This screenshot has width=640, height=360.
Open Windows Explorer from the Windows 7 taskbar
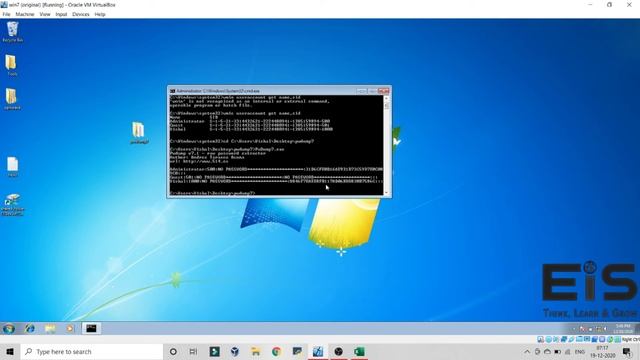(50, 329)
